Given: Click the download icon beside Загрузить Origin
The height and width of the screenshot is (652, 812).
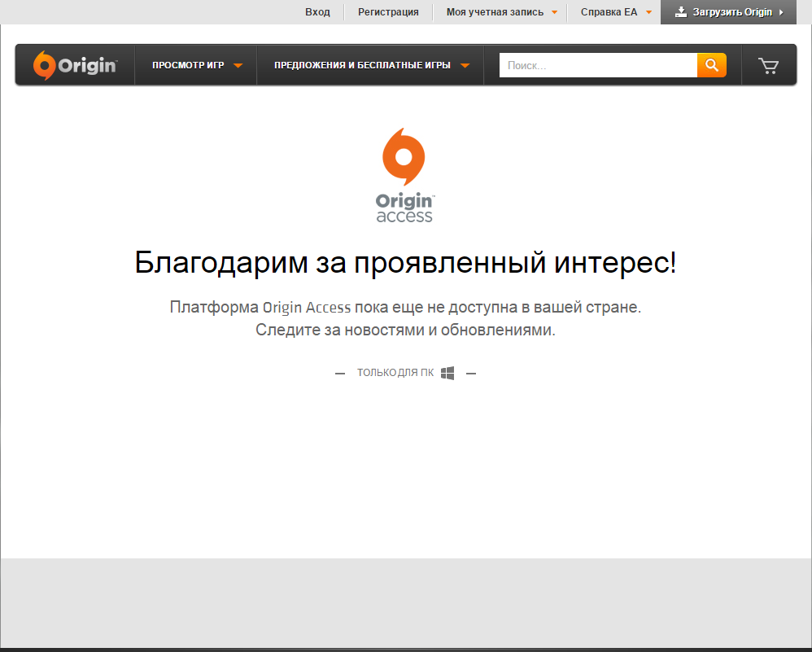Looking at the screenshot, I should pos(681,12).
